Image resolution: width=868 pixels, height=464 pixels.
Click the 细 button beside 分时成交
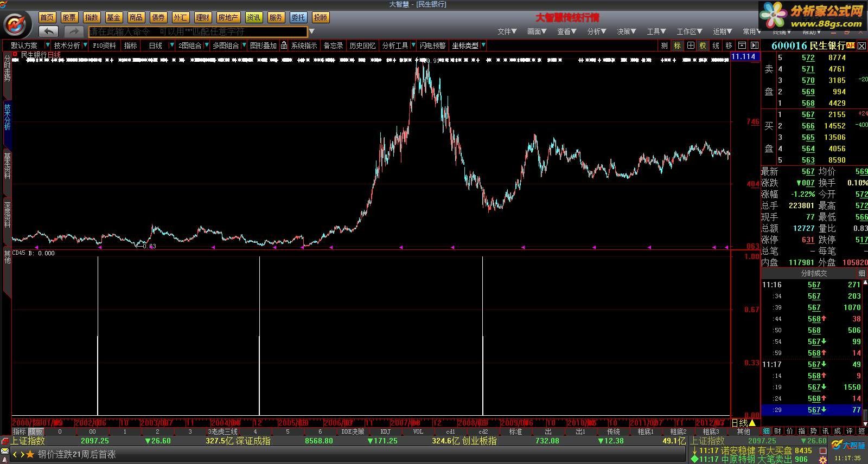point(861,273)
